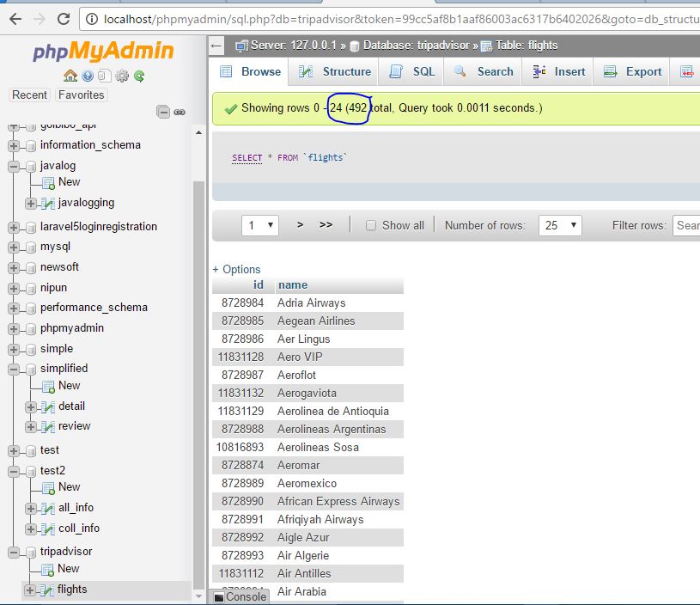This screenshot has height=605, width=700.
Task: Click the Filter rows search field
Action: click(686, 225)
